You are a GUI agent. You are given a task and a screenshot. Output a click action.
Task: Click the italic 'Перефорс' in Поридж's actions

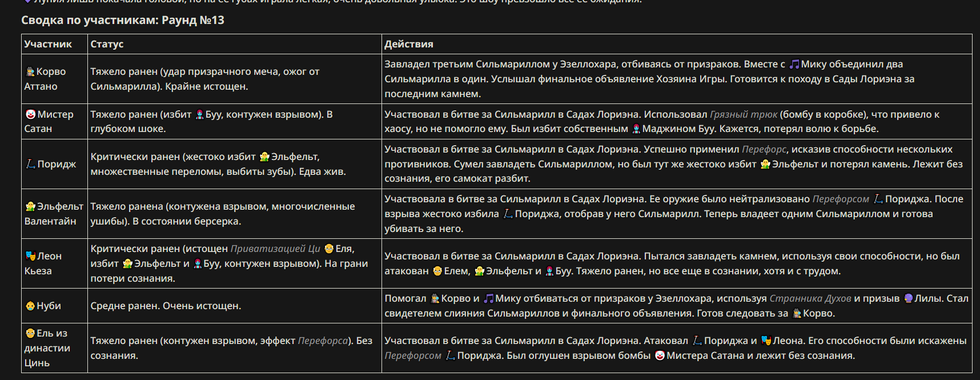click(764, 149)
